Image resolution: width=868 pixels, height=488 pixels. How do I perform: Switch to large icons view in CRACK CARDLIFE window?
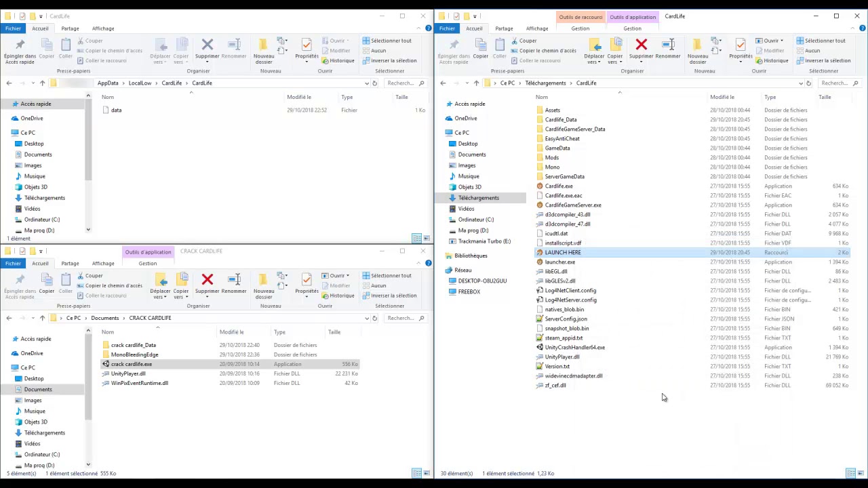point(426,473)
